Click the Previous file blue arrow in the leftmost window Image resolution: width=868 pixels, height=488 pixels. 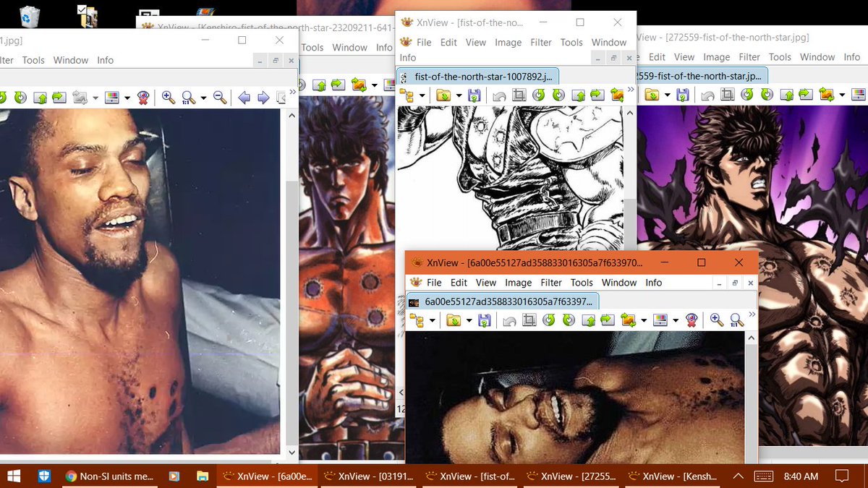click(x=244, y=98)
